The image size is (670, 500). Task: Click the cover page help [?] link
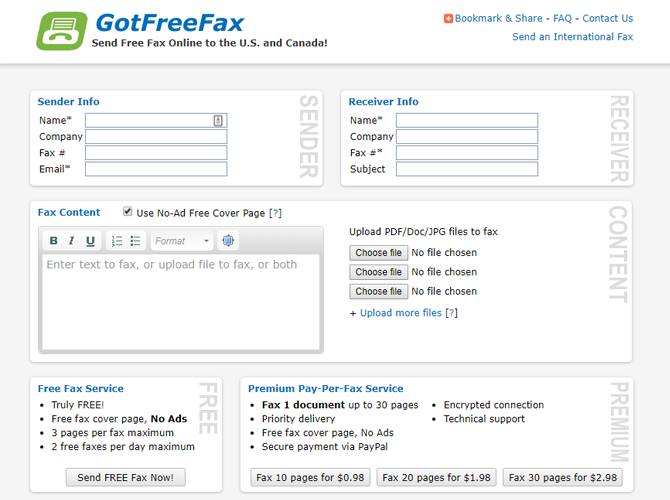pos(276,213)
